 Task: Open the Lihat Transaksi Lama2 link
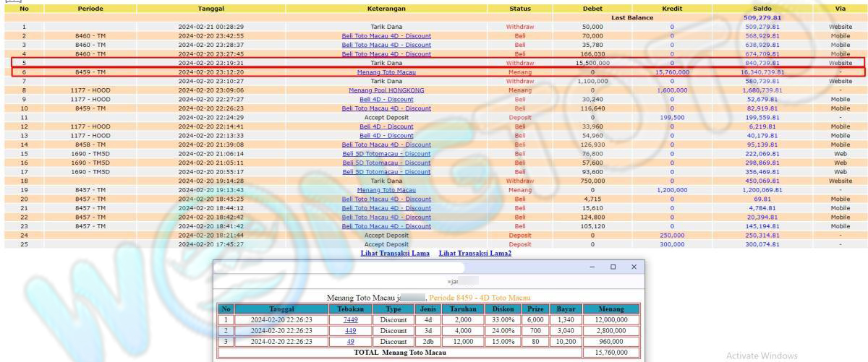[475, 254]
